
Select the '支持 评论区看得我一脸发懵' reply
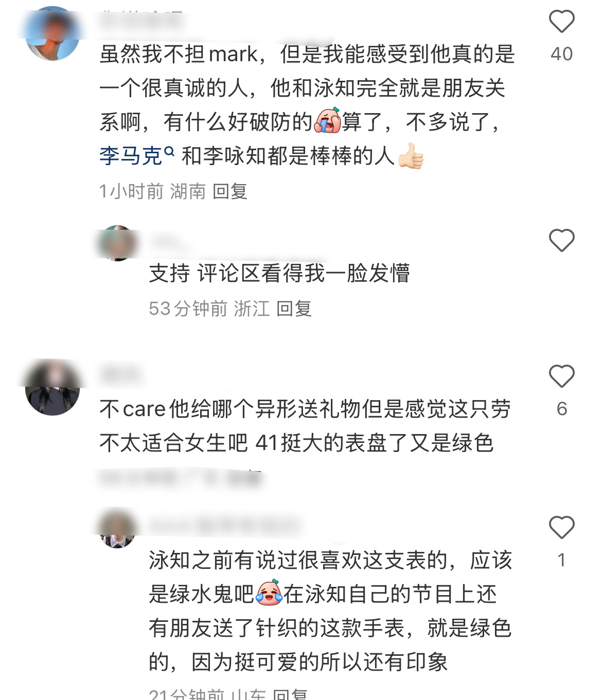(279, 273)
